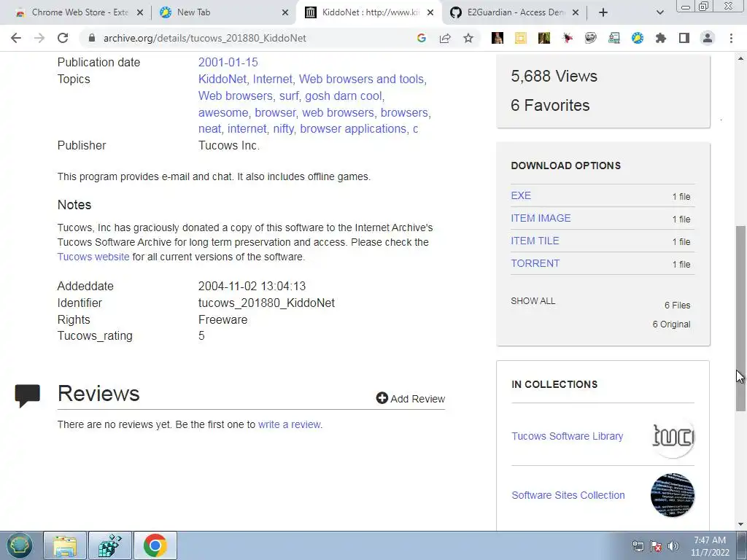Click the Reviews speech bubble icon
This screenshot has height=560, width=747.
(28, 396)
